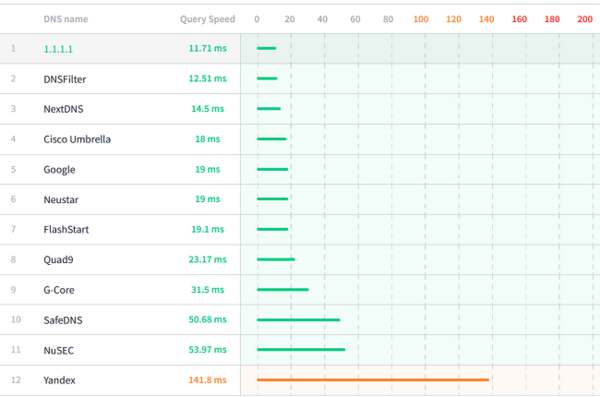Screen dimensions: 600x397
Task: Click rank number 11 beside NuSEC
Action: coord(16,350)
